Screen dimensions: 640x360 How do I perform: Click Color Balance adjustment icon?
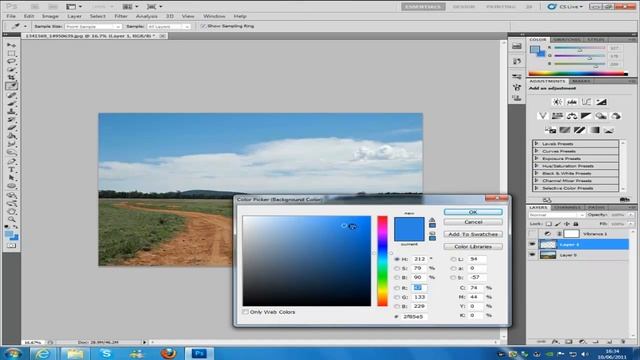[x=572, y=116]
